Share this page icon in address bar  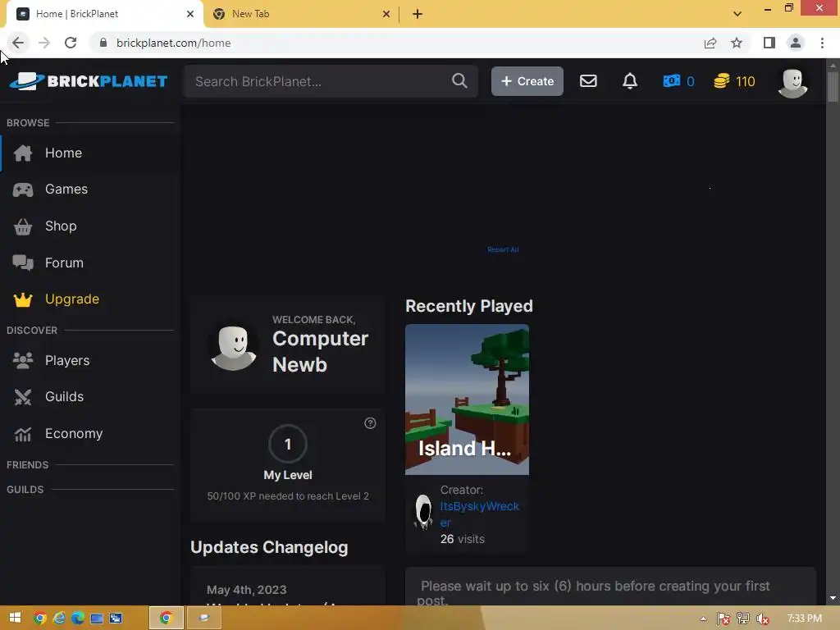710,43
